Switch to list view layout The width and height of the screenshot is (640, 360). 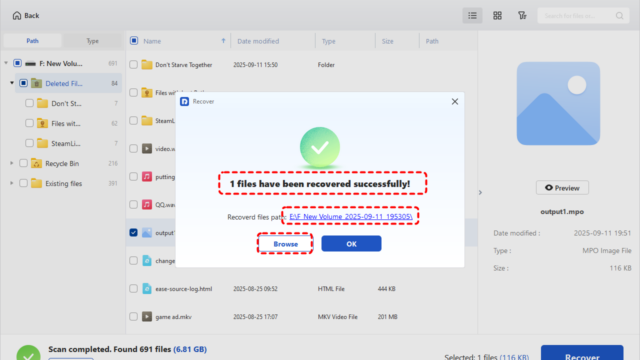(x=472, y=16)
